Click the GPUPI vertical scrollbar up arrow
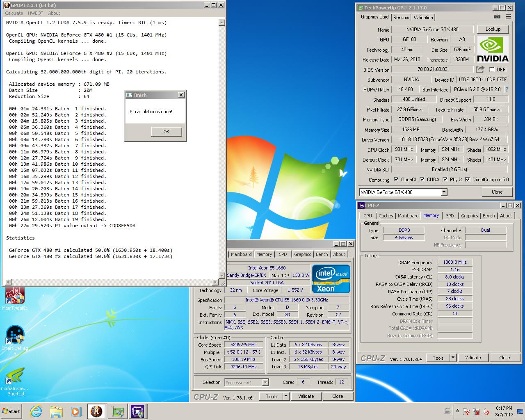Screen dimensions: 525x420 click(x=222, y=23)
